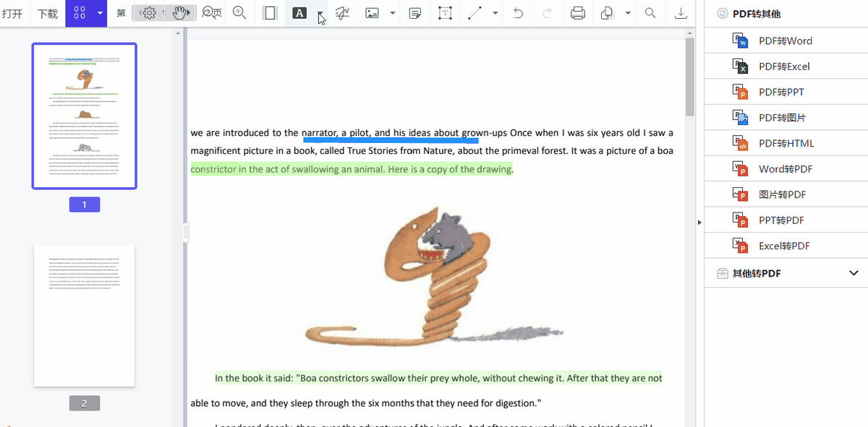The image size is (868, 427).
Task: Open the insert image dropdown arrow
Action: (x=393, y=13)
